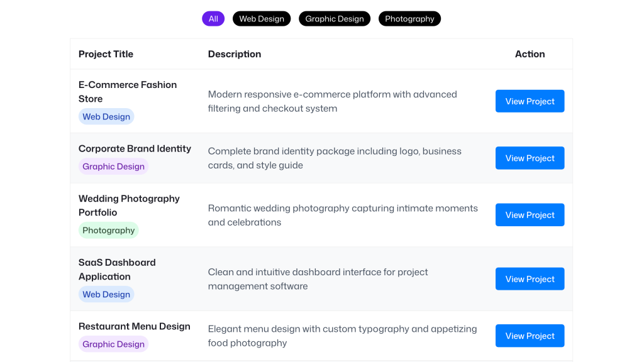Filter projects by Photography
This screenshot has width=644, height=362.
coord(409,18)
